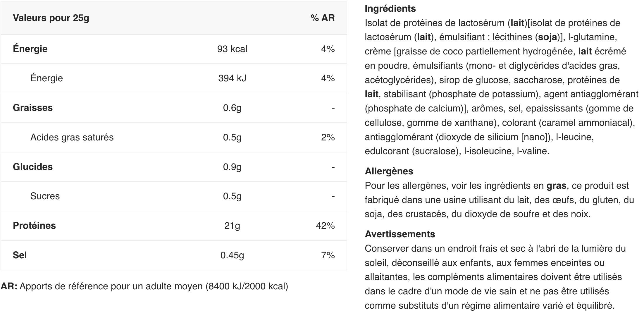This screenshot has width=644, height=323.
Task: Click the 'Ingrédients' heading
Action: point(390,9)
